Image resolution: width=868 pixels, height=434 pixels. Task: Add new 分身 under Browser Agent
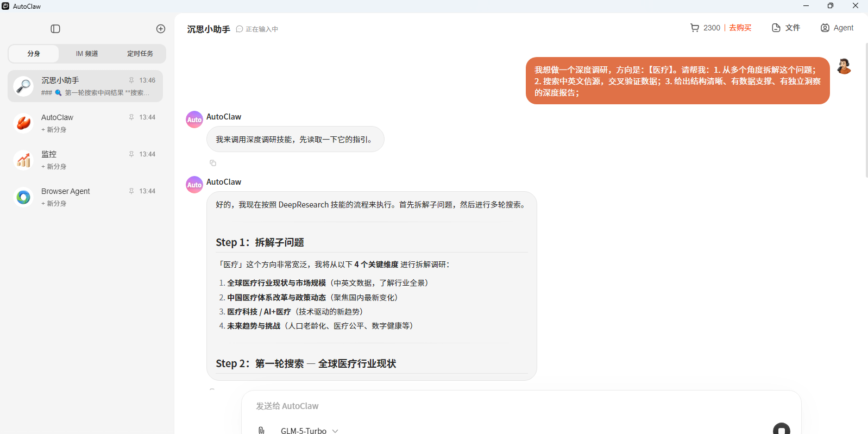(x=54, y=204)
